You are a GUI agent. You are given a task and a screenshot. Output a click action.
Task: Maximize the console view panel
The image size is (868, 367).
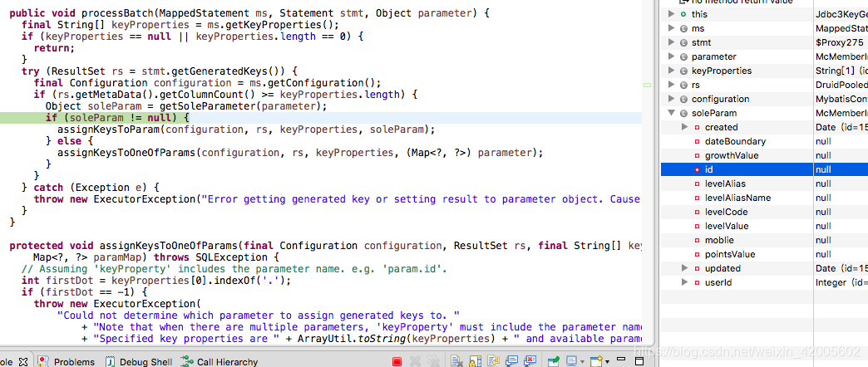pyautogui.click(x=639, y=361)
